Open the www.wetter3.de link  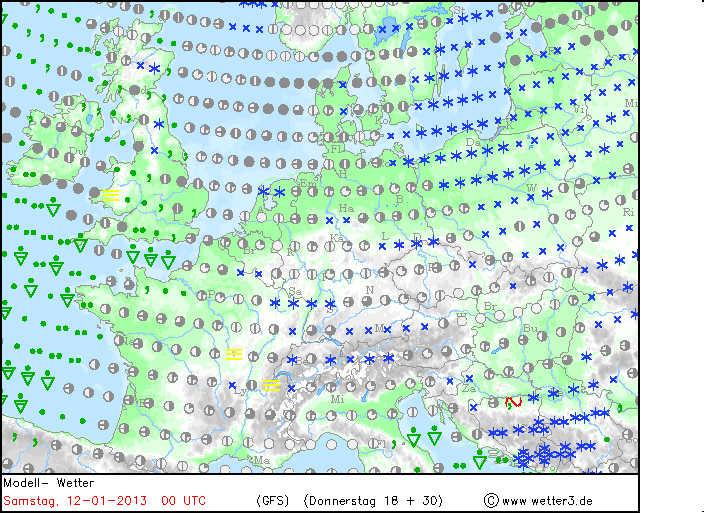coord(547,501)
